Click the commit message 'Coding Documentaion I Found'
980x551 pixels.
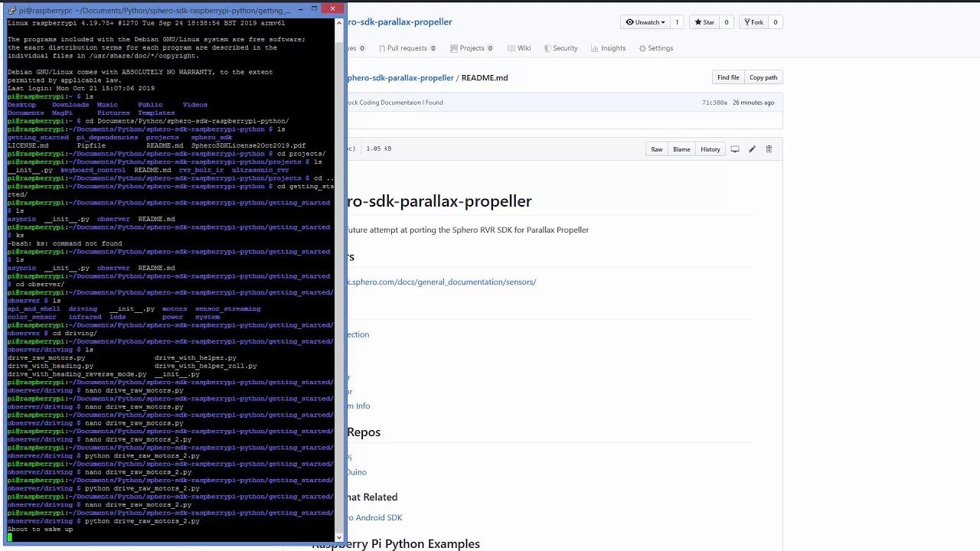point(395,103)
